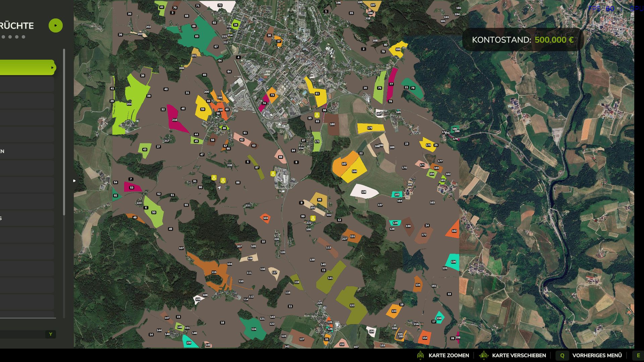Select field 83 marker
Image resolution: width=644 pixels, height=362 pixels.
[x=197, y=36]
